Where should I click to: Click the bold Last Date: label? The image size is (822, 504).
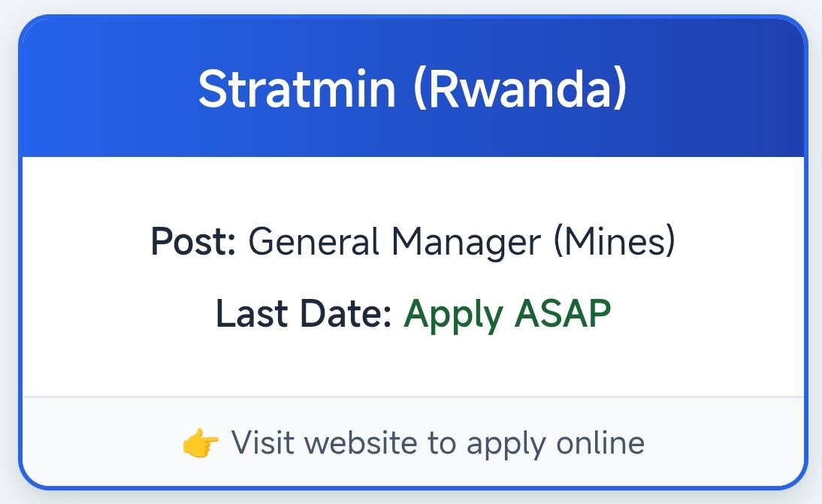[304, 314]
